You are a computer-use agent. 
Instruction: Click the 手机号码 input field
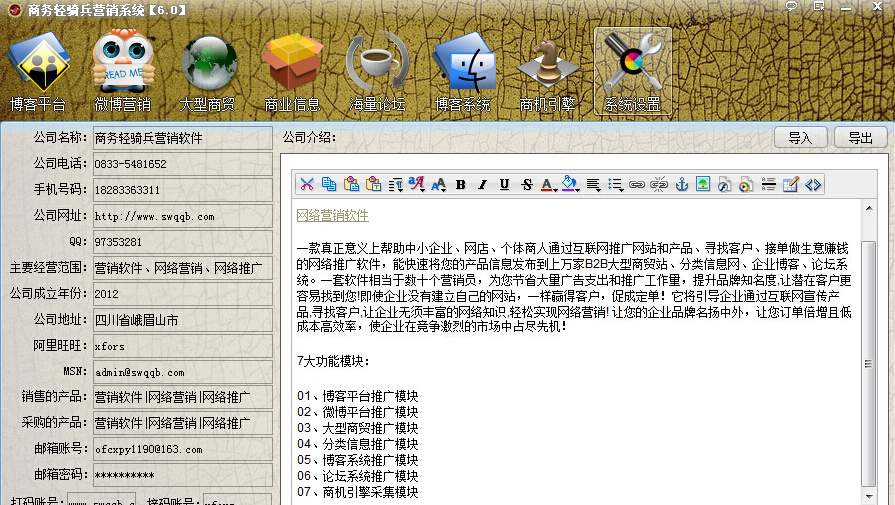point(182,189)
